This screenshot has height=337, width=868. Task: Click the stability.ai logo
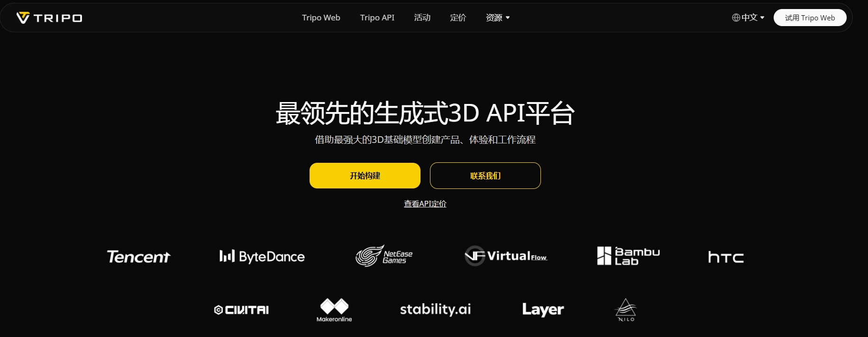(x=435, y=309)
